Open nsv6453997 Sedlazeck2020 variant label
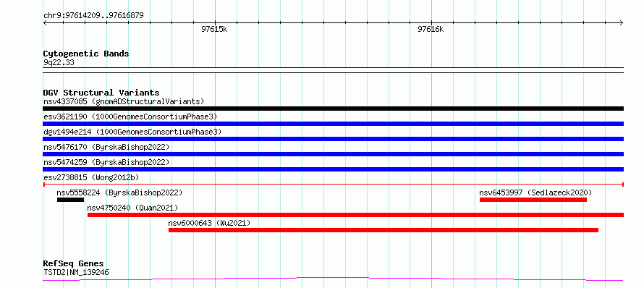The image size is (644, 288). (x=535, y=192)
